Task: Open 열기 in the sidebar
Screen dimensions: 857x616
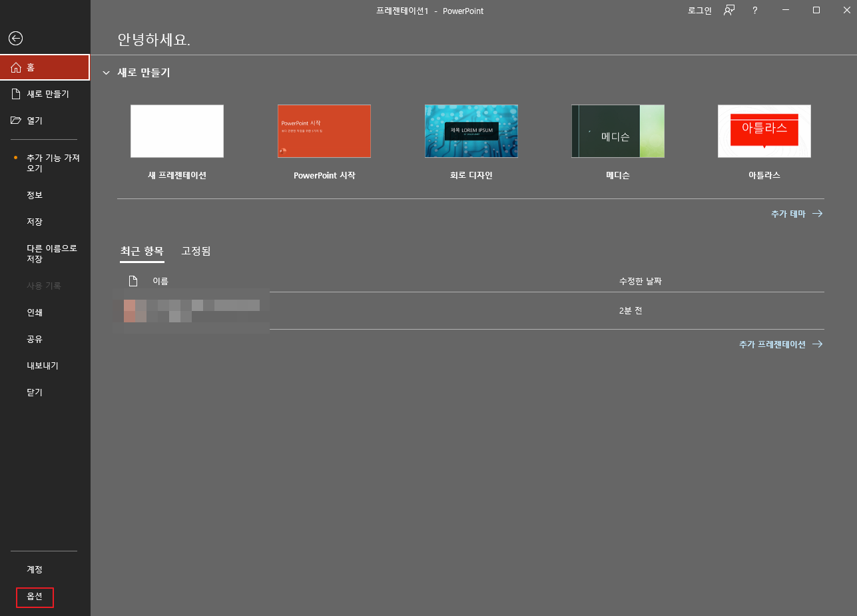Action: [x=45, y=121]
